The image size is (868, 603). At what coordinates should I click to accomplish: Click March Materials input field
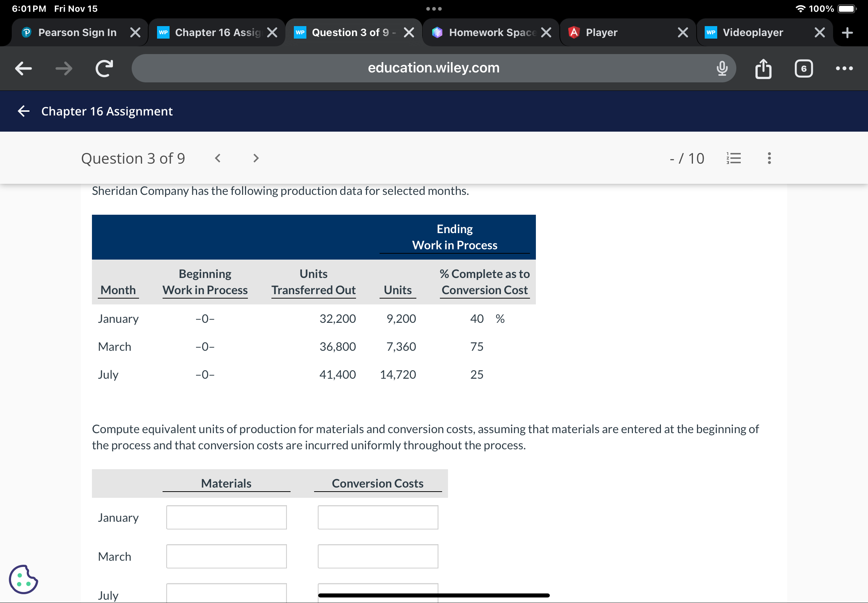(x=226, y=556)
